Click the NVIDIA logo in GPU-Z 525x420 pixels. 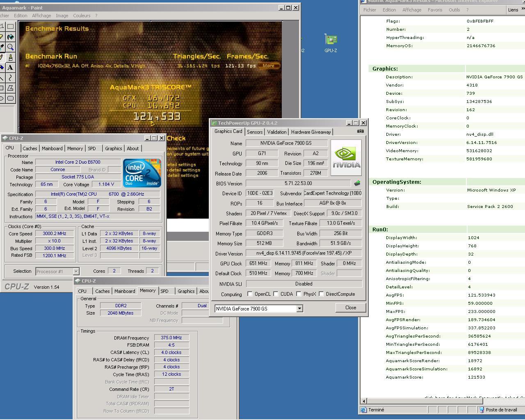tap(346, 157)
